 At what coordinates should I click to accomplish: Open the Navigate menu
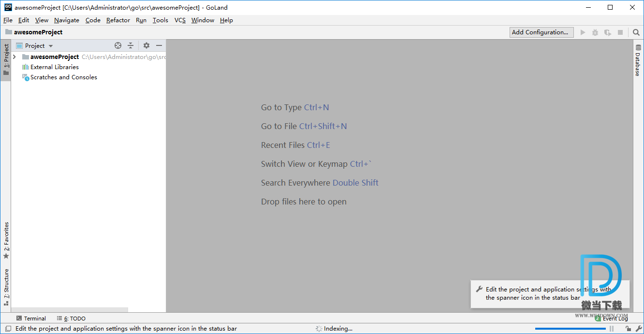point(67,20)
